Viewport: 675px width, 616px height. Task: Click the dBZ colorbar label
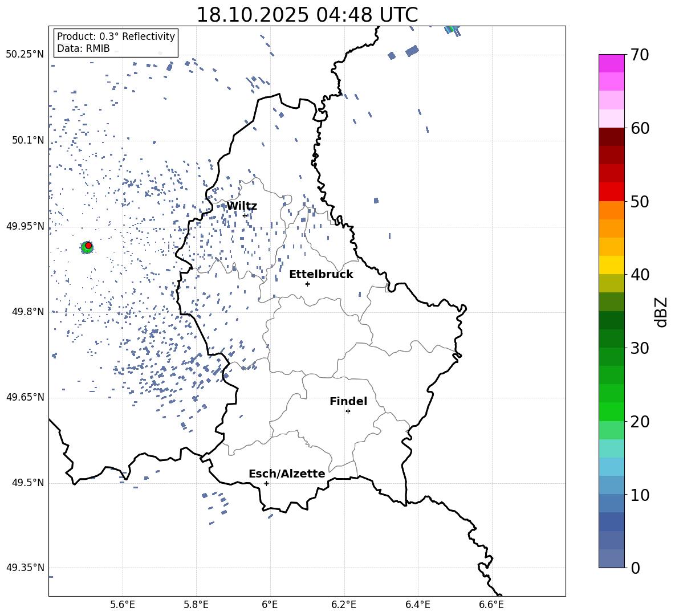point(661,312)
